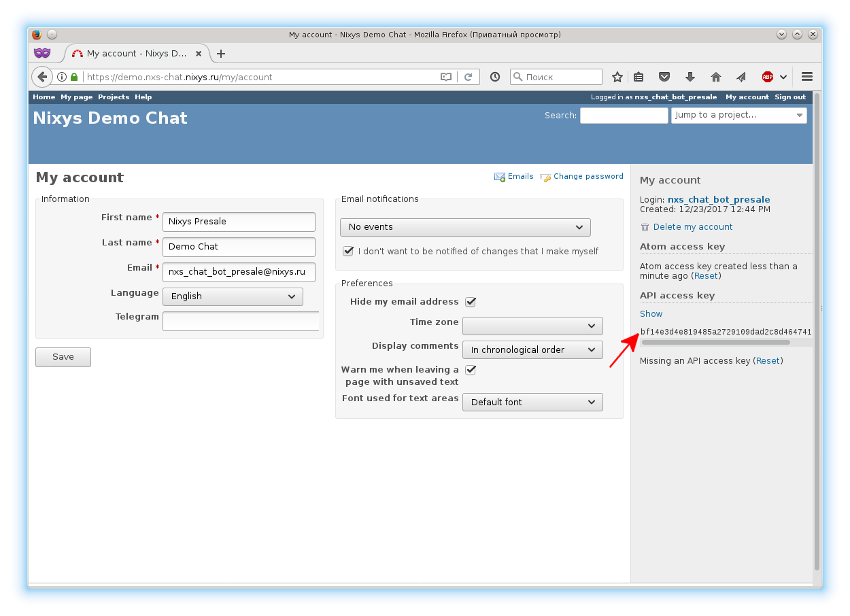Open the Home menu item

[x=44, y=97]
